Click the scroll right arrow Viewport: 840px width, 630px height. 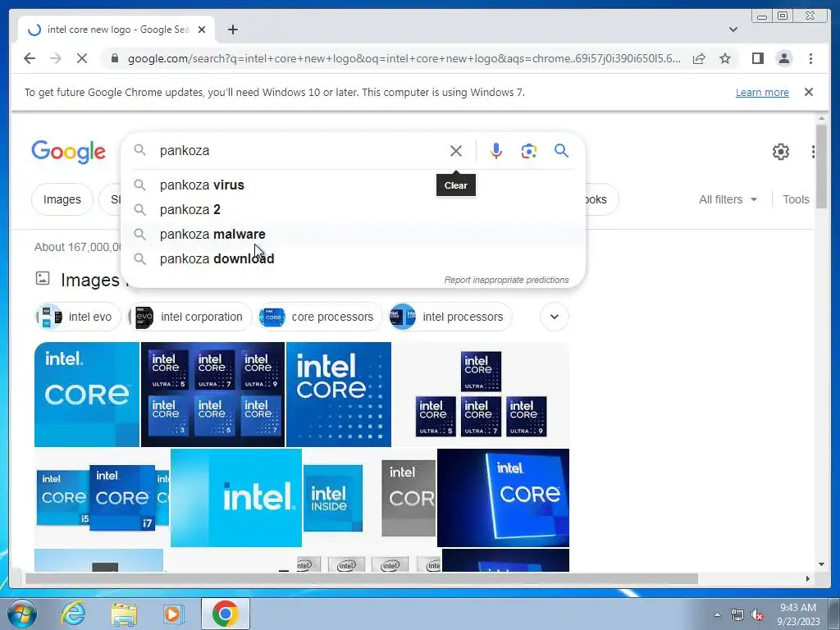(808, 578)
